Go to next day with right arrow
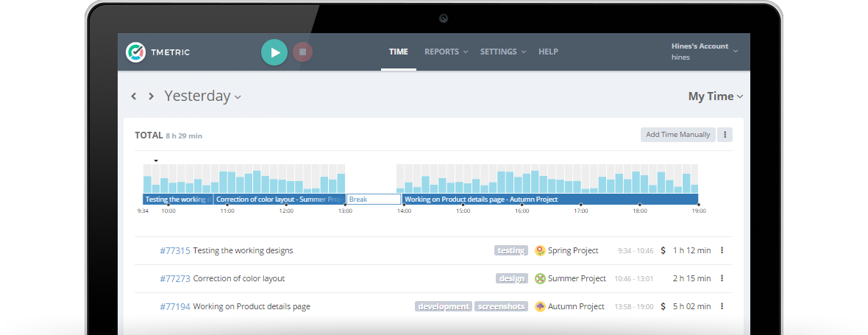Viewport: 868px width, 335px height. (x=151, y=96)
